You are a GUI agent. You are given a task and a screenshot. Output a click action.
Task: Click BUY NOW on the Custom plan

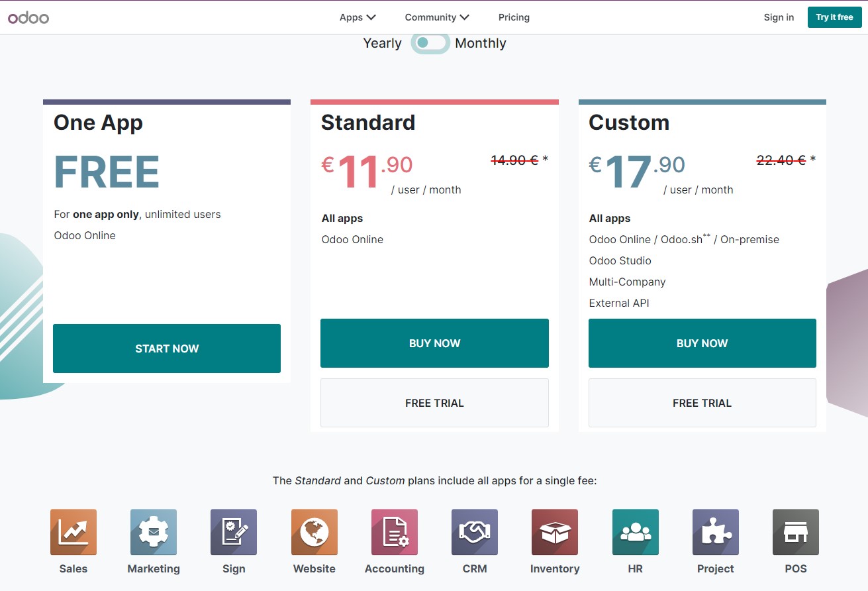(x=702, y=343)
